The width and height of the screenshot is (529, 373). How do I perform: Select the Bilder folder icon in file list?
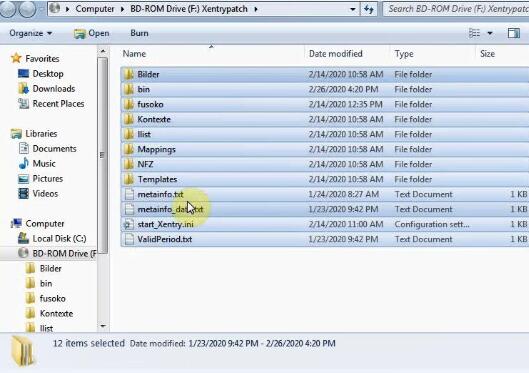tap(129, 74)
